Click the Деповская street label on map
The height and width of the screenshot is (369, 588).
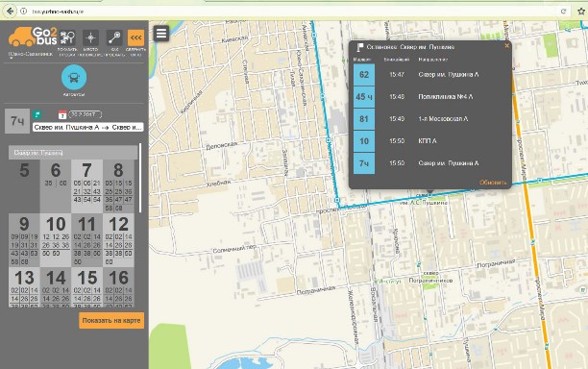[222, 145]
